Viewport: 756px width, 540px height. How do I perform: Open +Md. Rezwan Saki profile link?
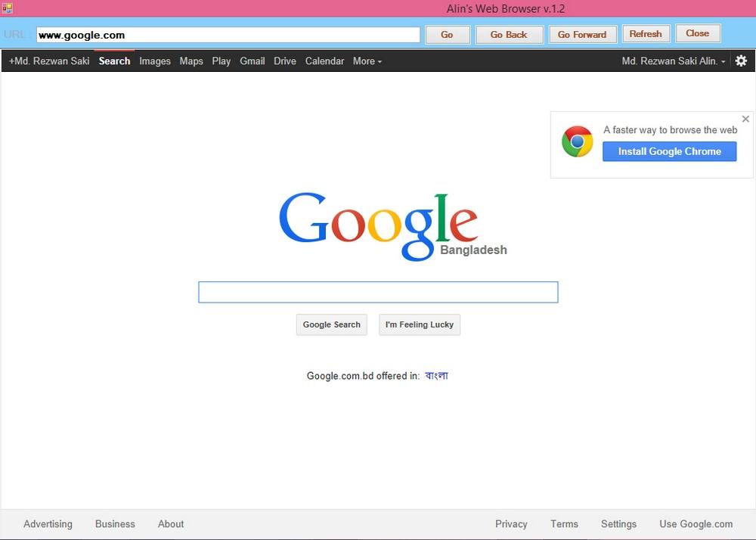pyautogui.click(x=49, y=61)
